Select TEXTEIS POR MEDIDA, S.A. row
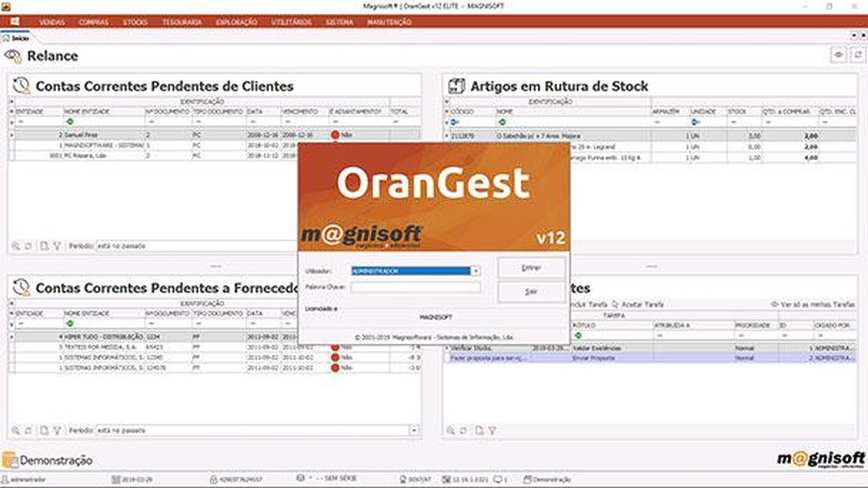This screenshot has width=868, height=488. coord(214,347)
